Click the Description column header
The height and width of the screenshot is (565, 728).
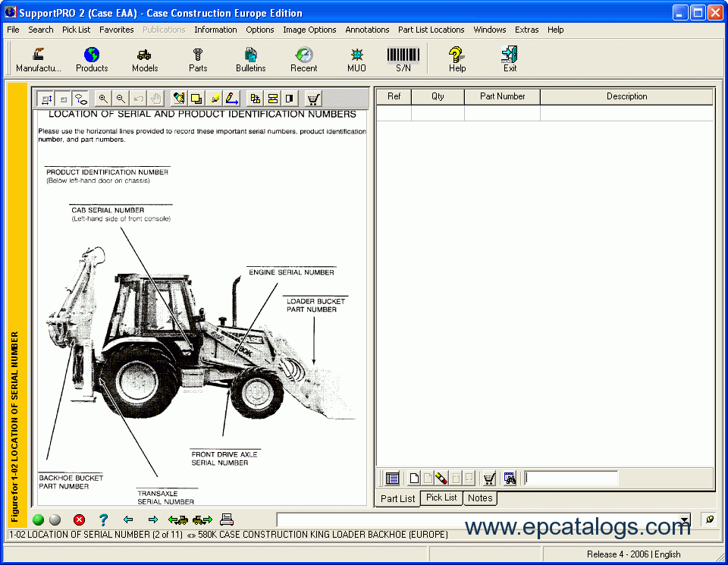point(627,96)
